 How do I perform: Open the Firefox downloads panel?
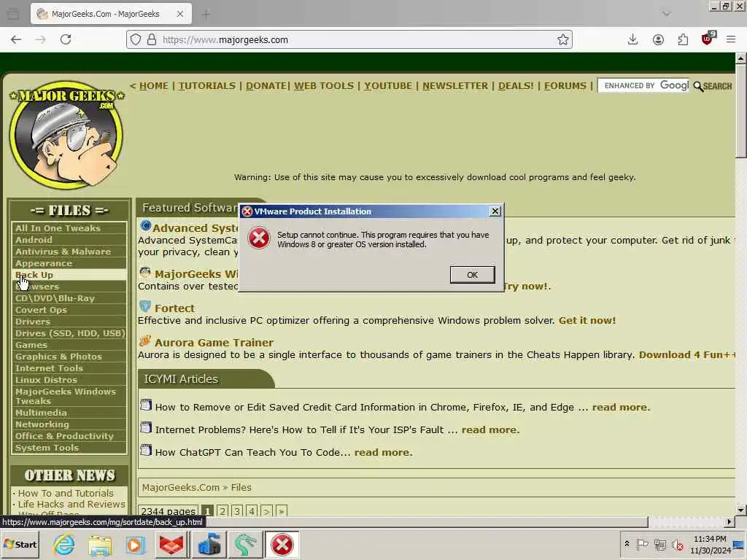632,39
